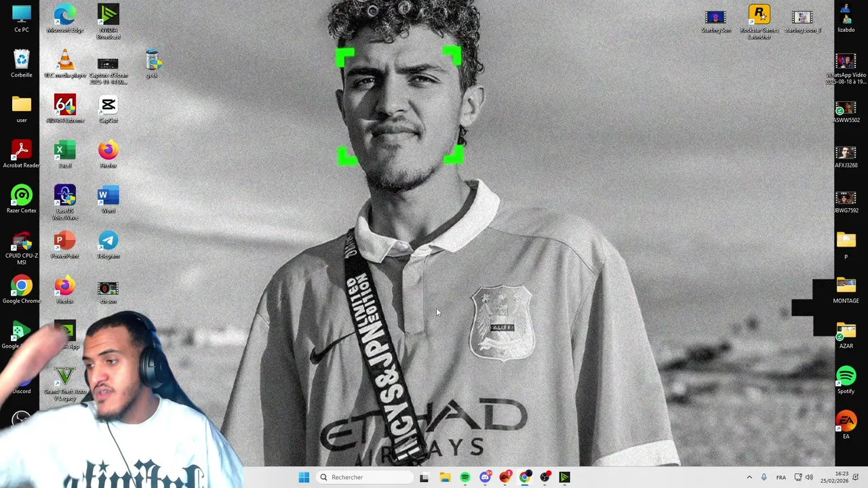Screen dimensions: 868x488
Task: Click the Rechercher taskbar search box
Action: pos(365,477)
